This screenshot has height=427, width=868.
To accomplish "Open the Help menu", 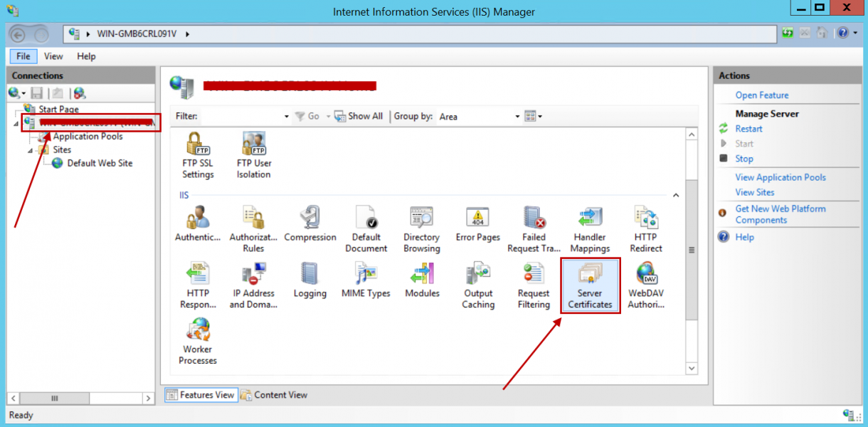I will [x=86, y=56].
